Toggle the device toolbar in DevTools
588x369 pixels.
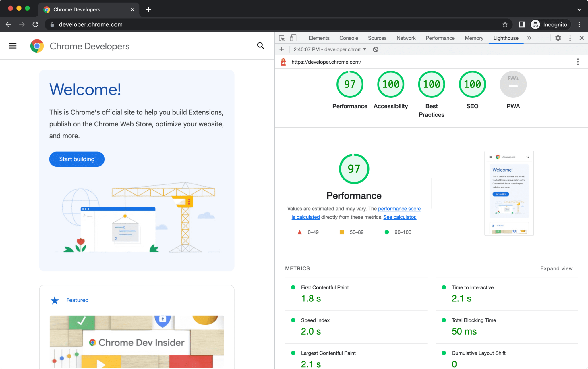pyautogui.click(x=293, y=38)
